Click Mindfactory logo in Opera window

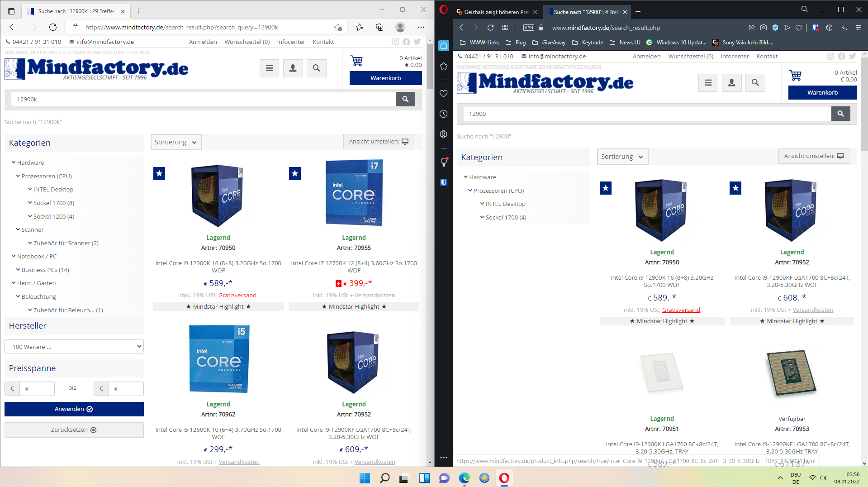[x=545, y=83]
